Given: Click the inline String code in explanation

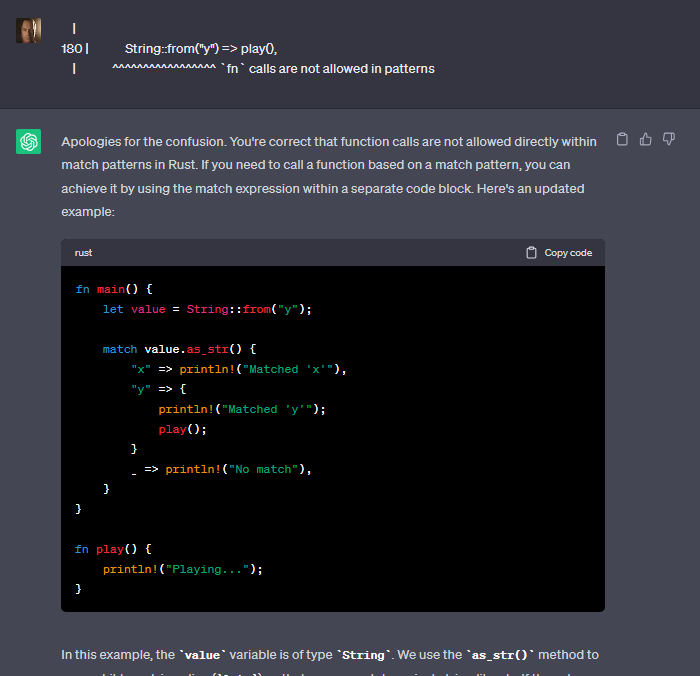Looking at the screenshot, I should click(363, 655).
